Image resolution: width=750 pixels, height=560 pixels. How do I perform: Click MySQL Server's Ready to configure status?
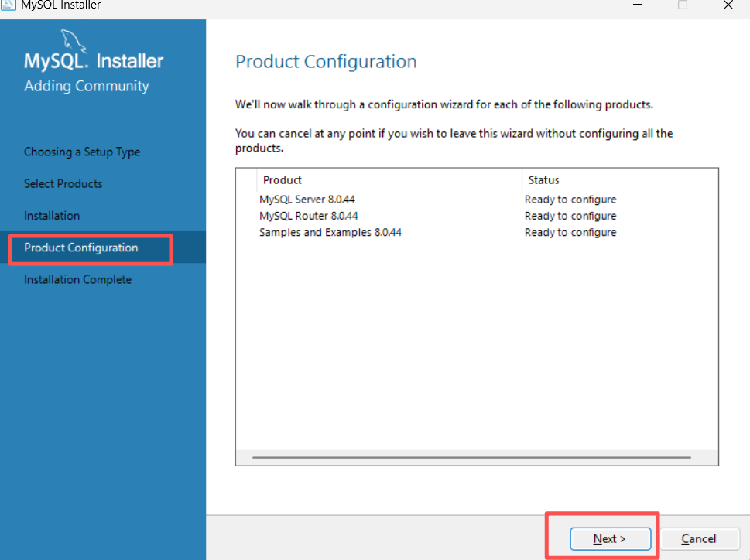[570, 200]
